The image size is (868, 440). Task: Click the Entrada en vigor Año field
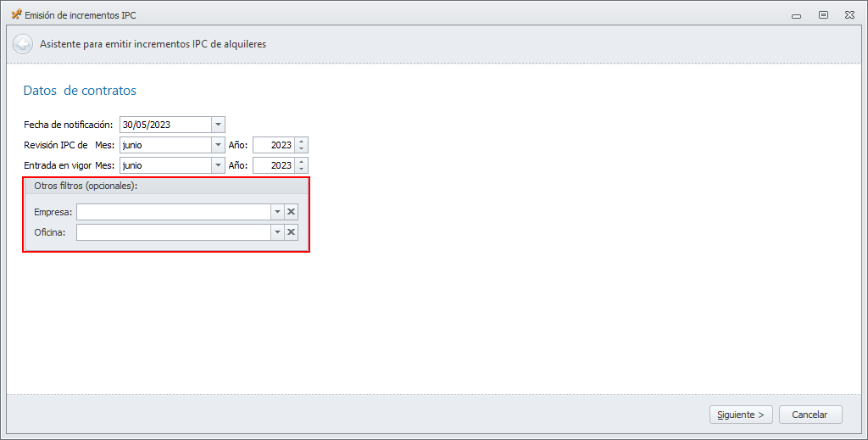[274, 165]
